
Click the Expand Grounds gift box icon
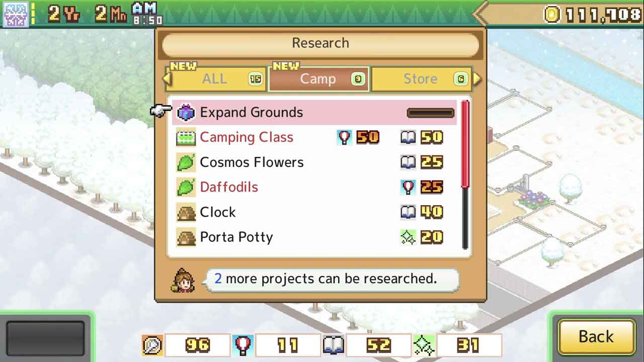(186, 112)
